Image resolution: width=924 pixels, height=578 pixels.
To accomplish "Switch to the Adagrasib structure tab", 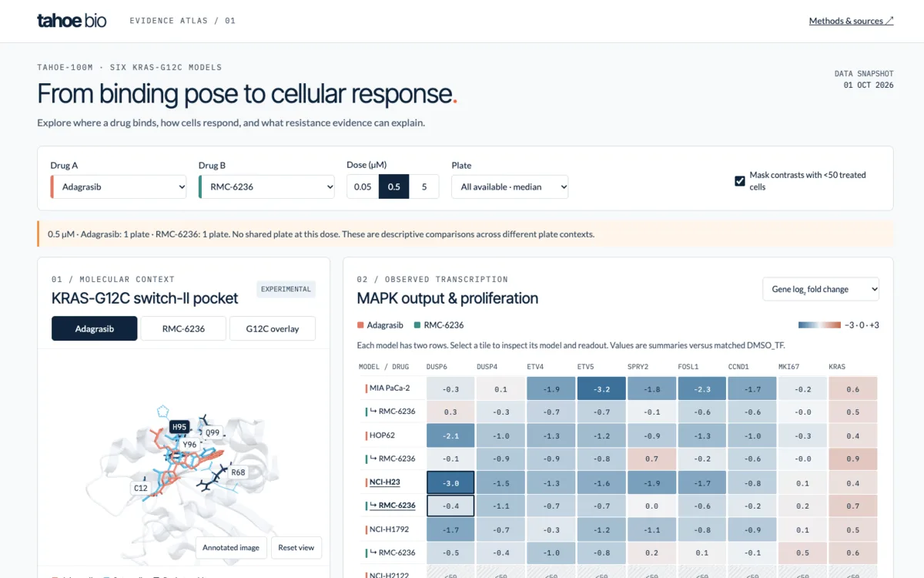I will (x=95, y=328).
